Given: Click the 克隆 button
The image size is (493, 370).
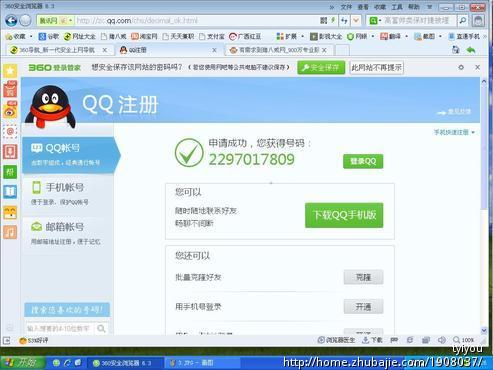Looking at the screenshot, I should point(363,277).
